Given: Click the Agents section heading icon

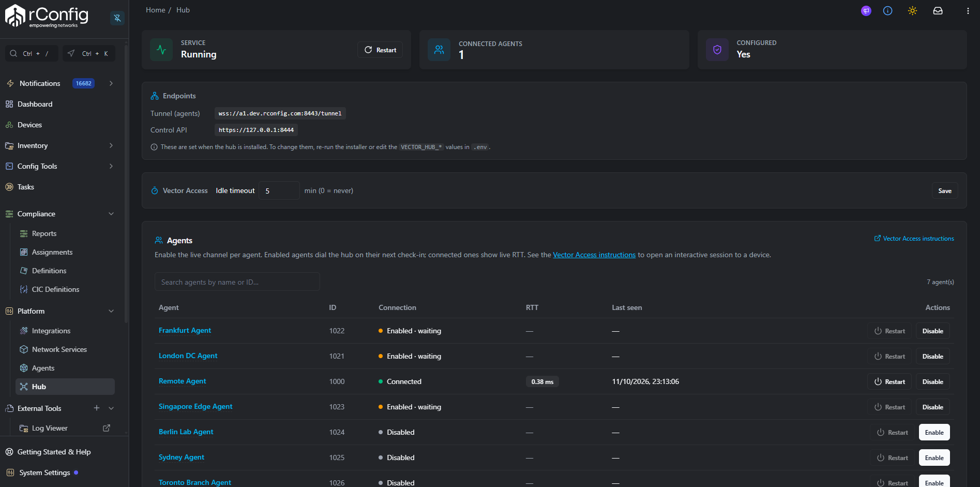Looking at the screenshot, I should pyautogui.click(x=159, y=240).
